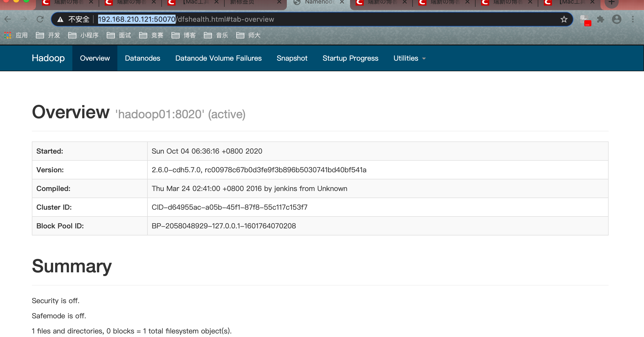The height and width of the screenshot is (337, 644).
Task: Open a new tab with the plus button
Action: coord(611,3)
